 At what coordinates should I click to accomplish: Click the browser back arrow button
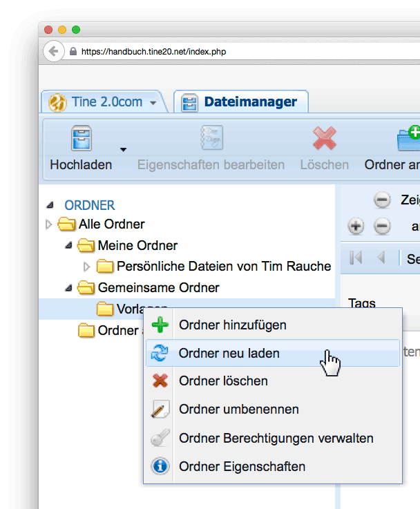coord(53,51)
